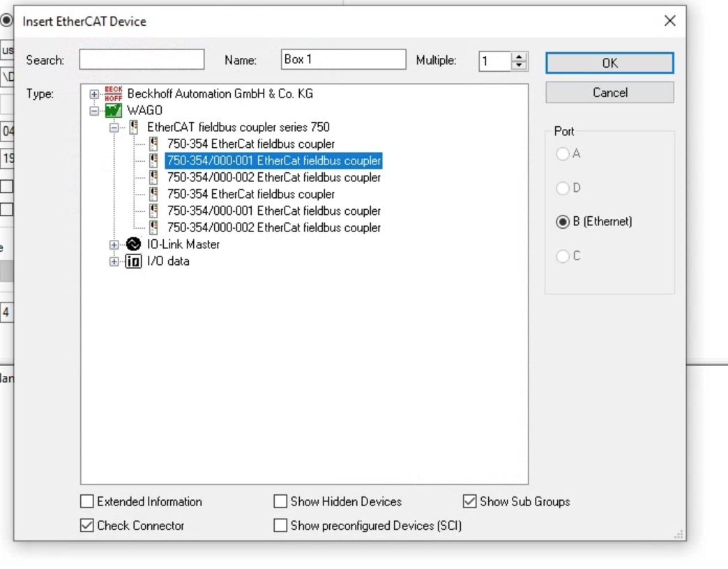Click the IO-Link Master circular icon

[x=133, y=244]
